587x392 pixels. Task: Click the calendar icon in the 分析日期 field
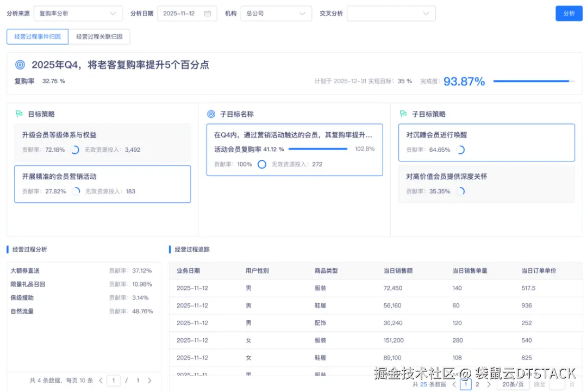(208, 14)
